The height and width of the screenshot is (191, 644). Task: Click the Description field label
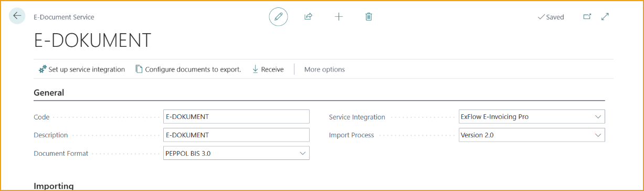[x=51, y=135]
